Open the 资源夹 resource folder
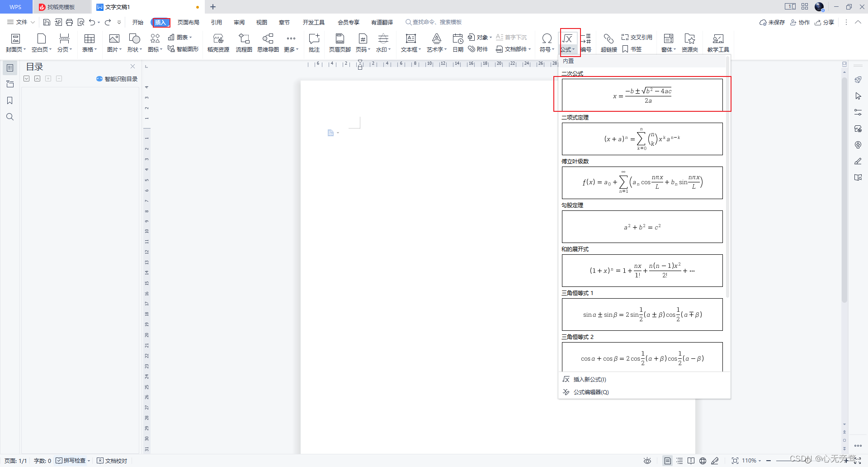Screen dimensions: 868x467 pyautogui.click(x=690, y=43)
